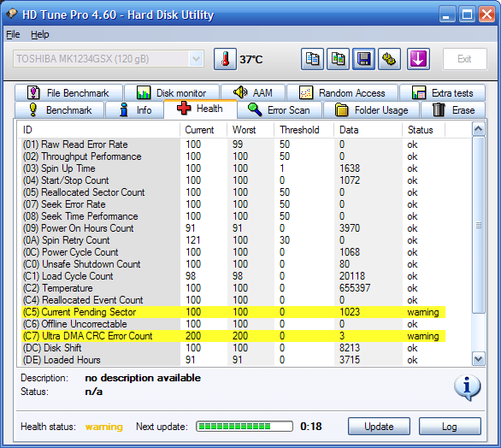Select the Ultra DMA CRC Error Count row
The image size is (501, 448).
tap(233, 336)
